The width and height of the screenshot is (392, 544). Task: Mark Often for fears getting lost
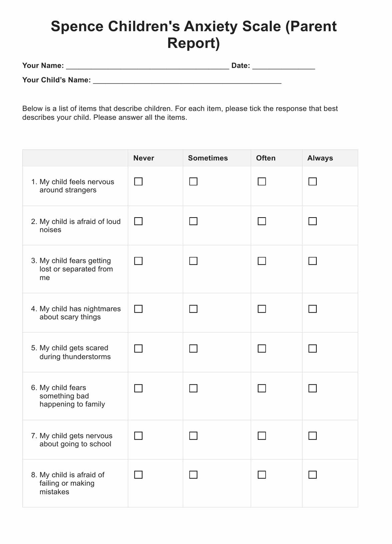262,261
